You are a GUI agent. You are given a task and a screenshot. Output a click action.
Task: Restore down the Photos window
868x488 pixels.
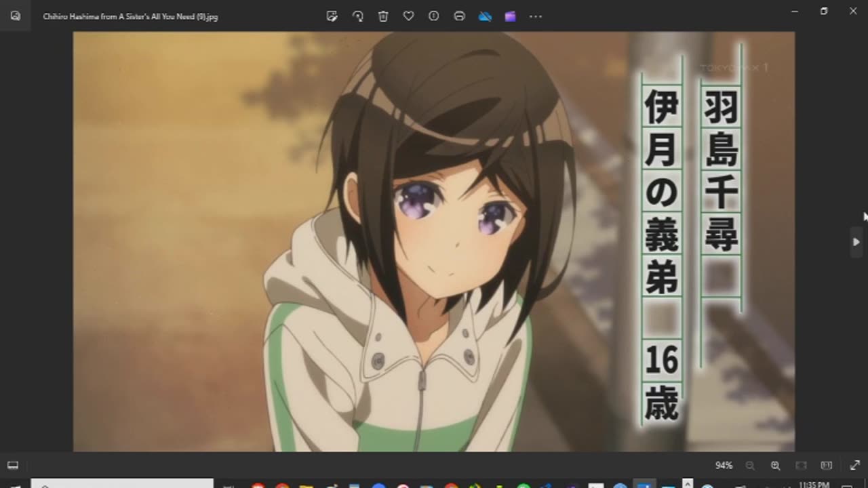[824, 12]
